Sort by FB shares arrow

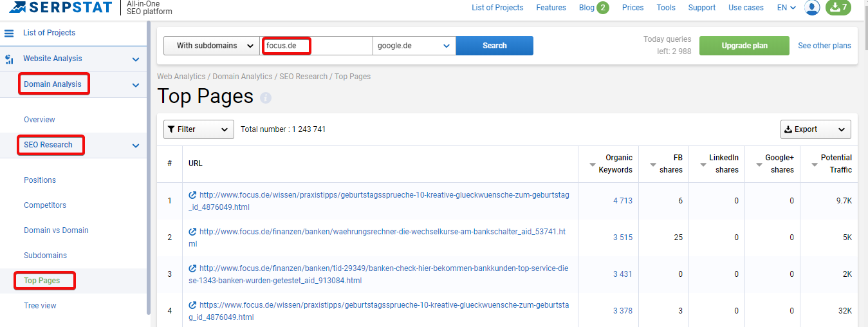tap(653, 165)
